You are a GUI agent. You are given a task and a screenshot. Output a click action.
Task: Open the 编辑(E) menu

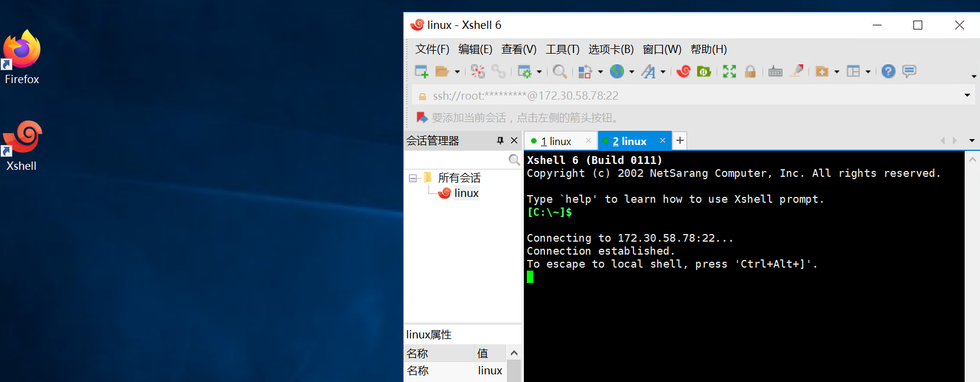pyautogui.click(x=475, y=50)
